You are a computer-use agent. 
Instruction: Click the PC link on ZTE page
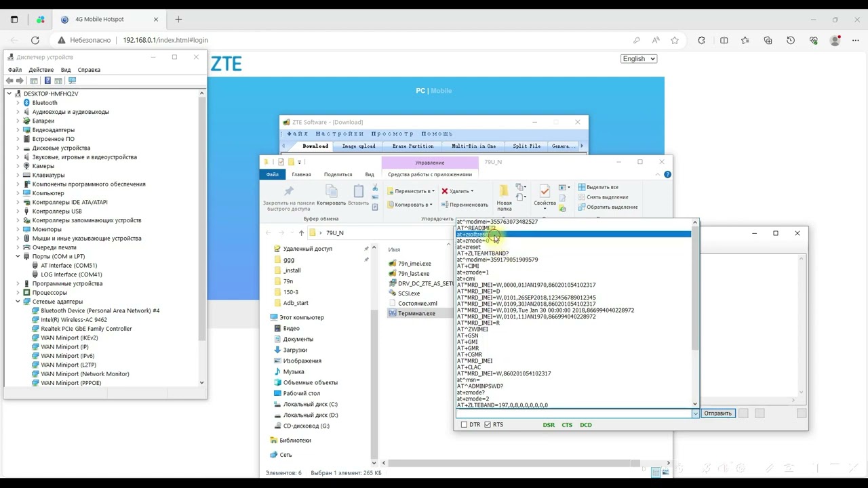tap(420, 91)
